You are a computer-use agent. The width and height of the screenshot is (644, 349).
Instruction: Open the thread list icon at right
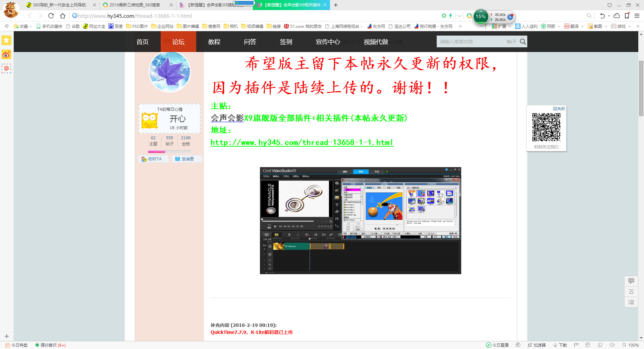631,302
